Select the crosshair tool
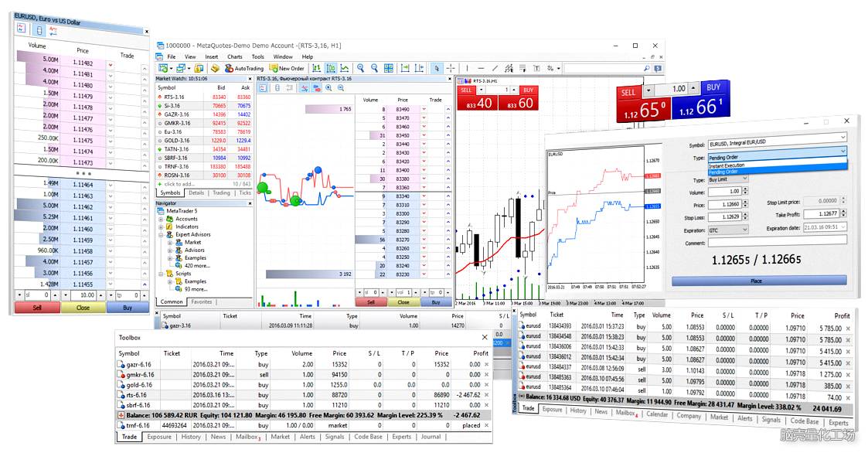The image size is (868, 453). coord(451,68)
